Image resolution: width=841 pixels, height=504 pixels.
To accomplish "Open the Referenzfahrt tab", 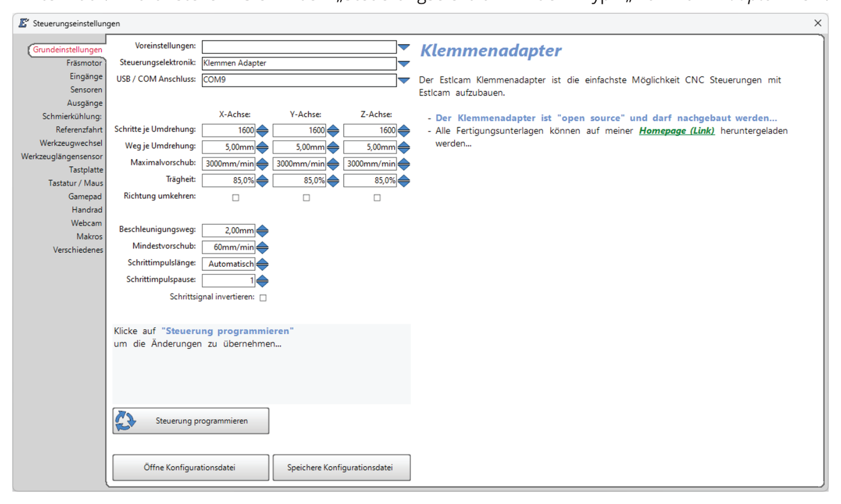I will (79, 130).
